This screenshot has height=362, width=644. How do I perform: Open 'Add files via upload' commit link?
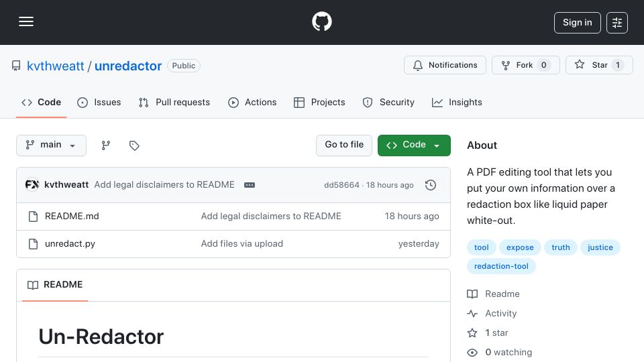click(242, 244)
